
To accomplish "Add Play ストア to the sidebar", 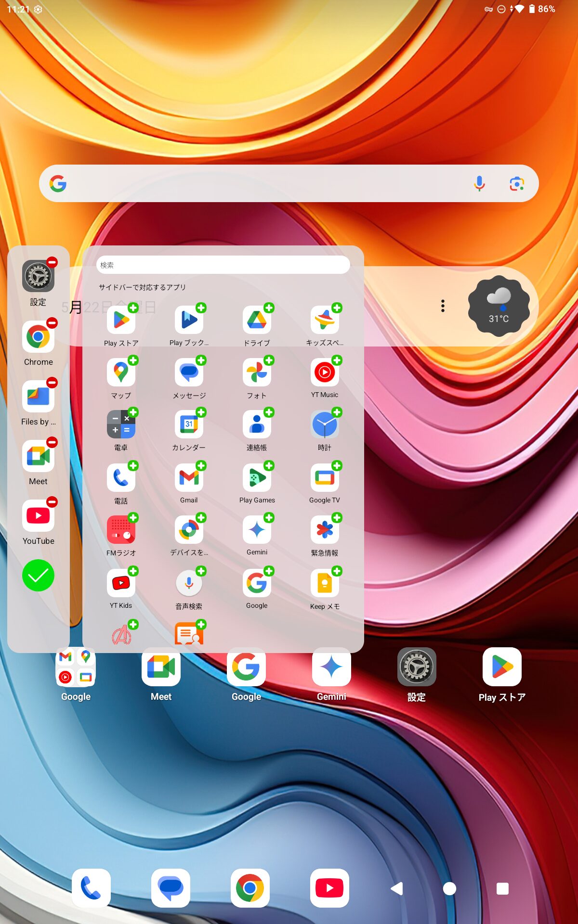I will [x=133, y=308].
